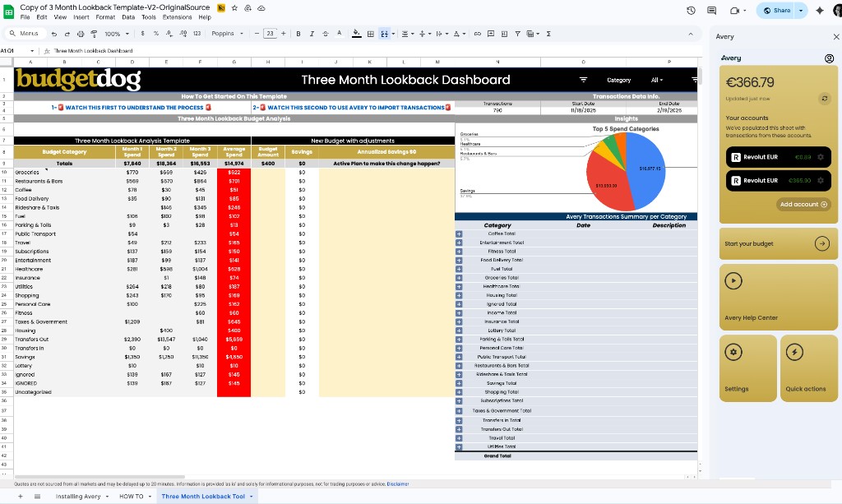Open settings gear for Revolut EUR €0.89

coord(820,157)
